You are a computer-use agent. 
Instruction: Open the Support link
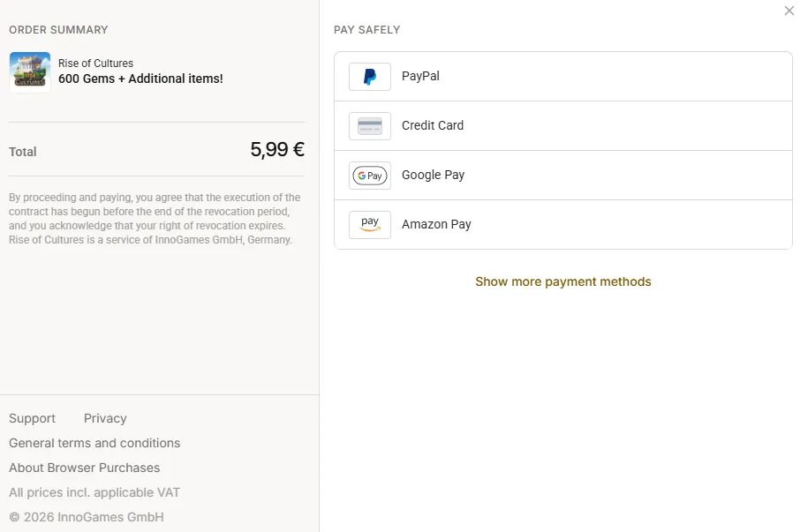[32, 418]
